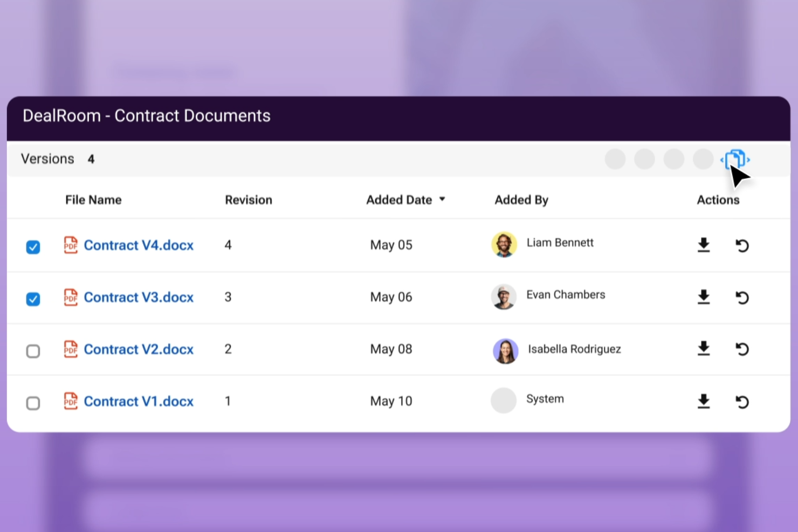Uncheck the Contract V4.docx checkbox
This screenshot has height=532, width=798.
[33, 247]
